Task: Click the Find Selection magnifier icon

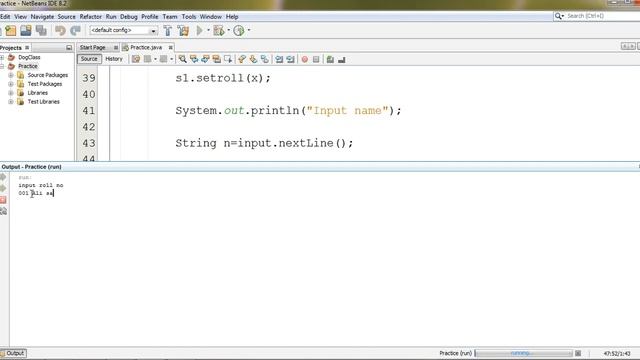Action: click(x=182, y=60)
